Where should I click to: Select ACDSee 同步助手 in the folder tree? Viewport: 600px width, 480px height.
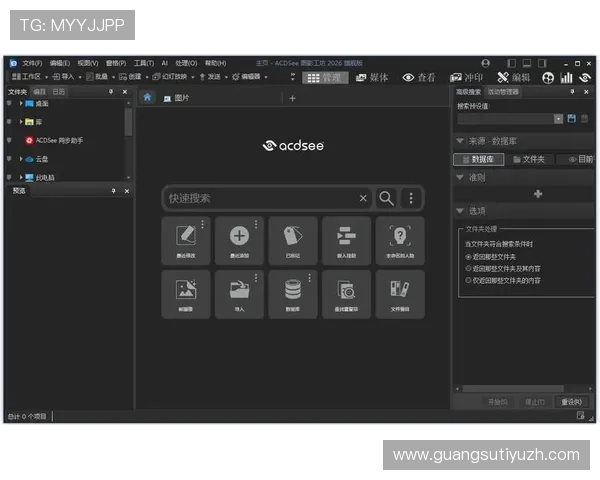coord(59,140)
